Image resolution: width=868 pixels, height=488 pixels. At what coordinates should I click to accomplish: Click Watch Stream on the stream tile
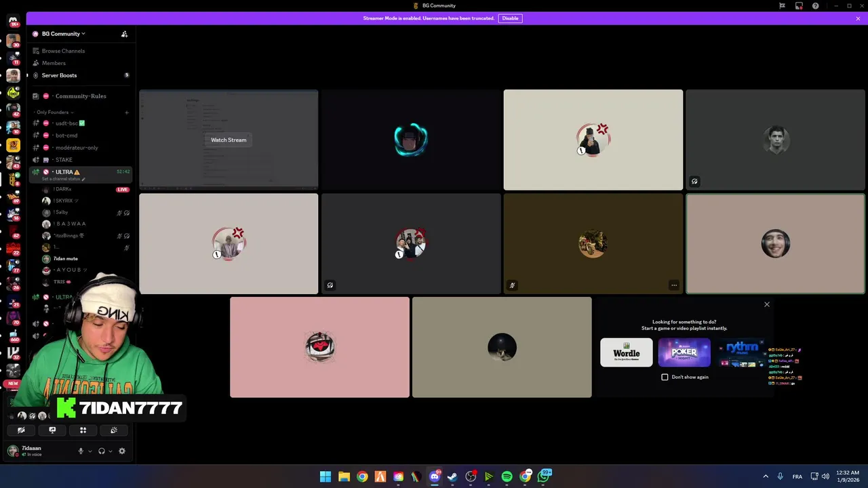229,140
